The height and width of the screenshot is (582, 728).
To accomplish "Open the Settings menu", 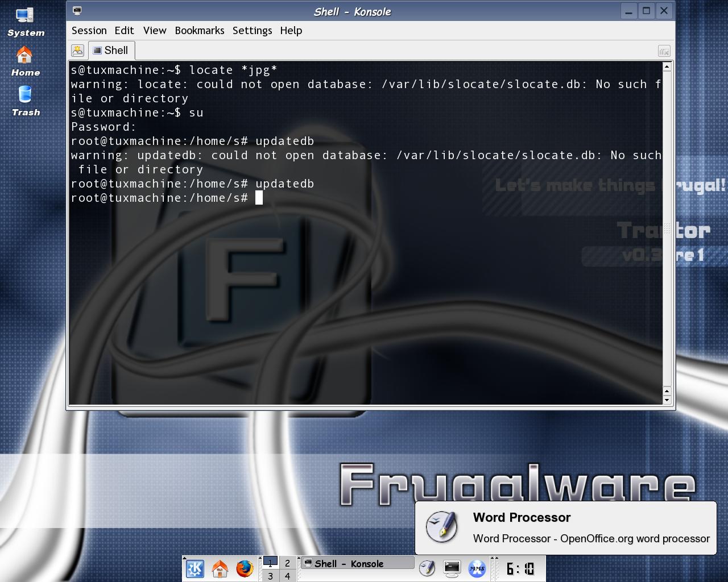I will [252, 31].
